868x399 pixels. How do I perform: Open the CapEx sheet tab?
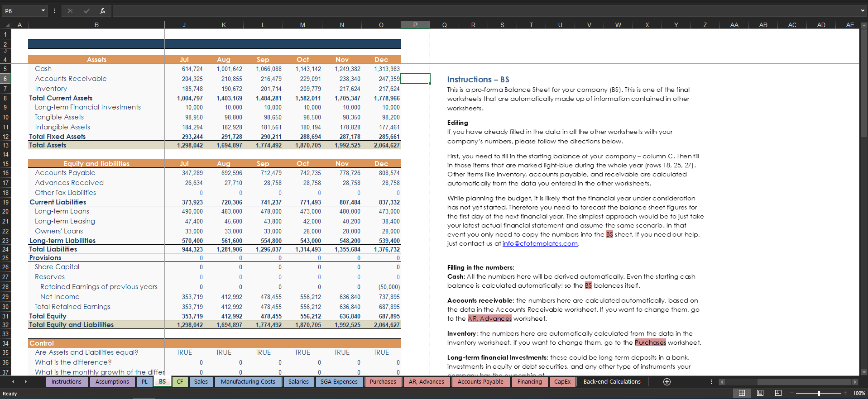pos(562,382)
